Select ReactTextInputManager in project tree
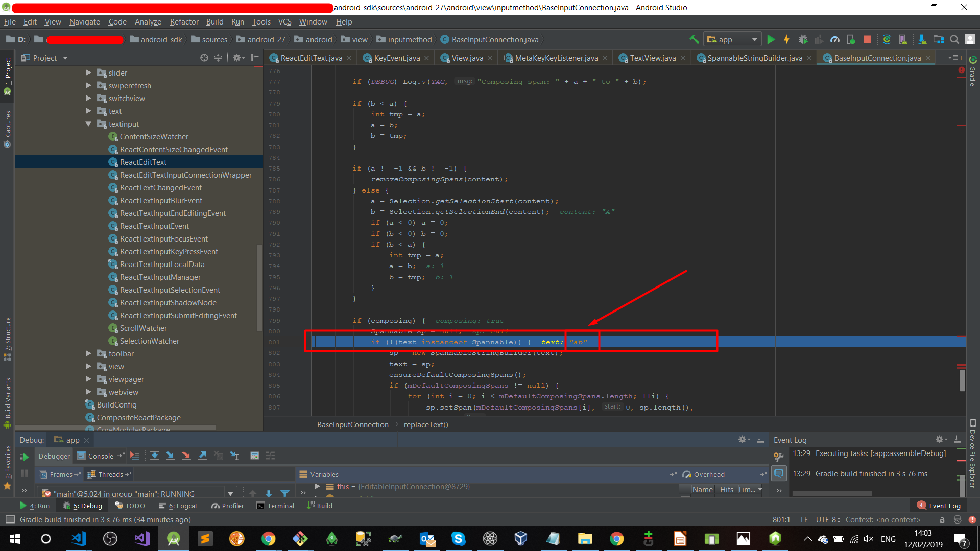Image resolution: width=980 pixels, height=551 pixels. tap(160, 277)
